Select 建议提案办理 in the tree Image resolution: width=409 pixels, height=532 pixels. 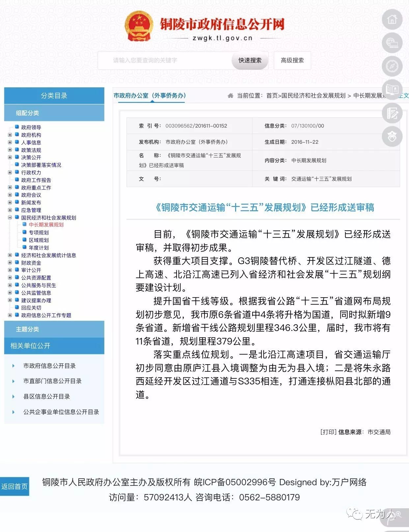(x=36, y=301)
